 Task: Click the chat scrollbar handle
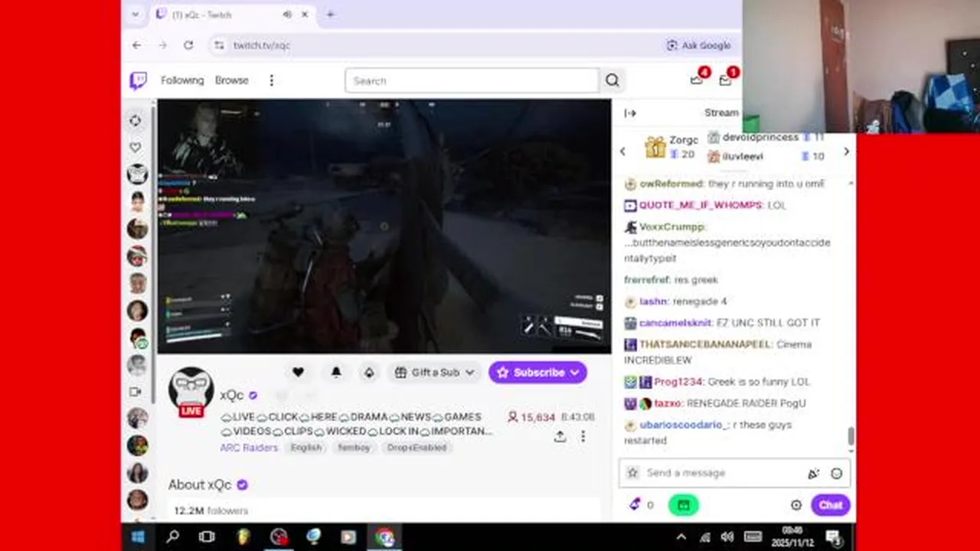[850, 436]
